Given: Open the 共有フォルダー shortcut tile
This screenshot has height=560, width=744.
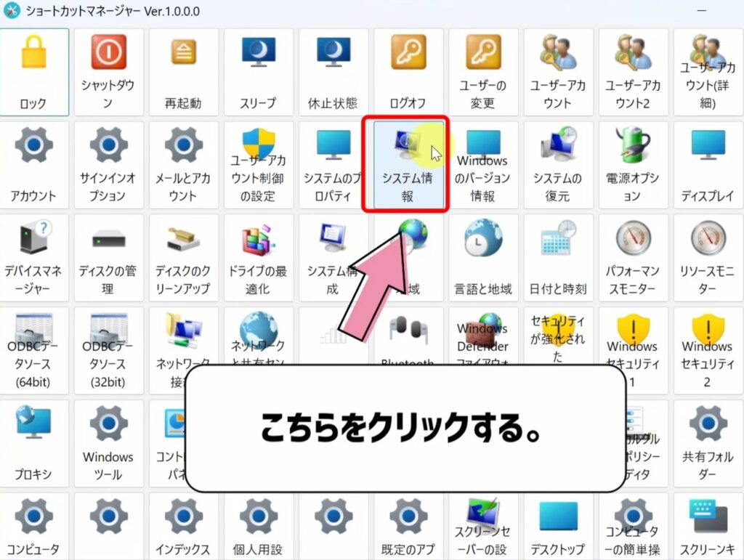Looking at the screenshot, I should point(707,445).
